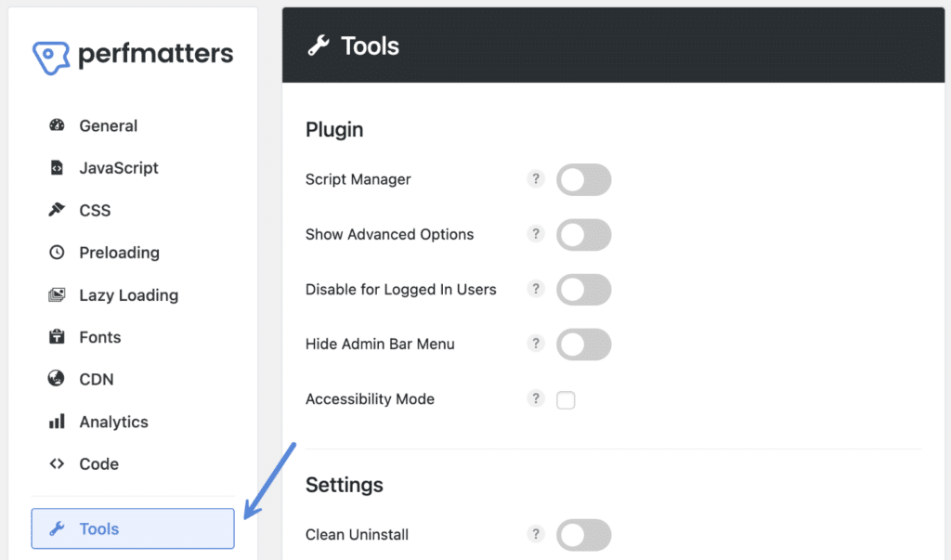Click the Fonts icon in sidebar

[x=57, y=337]
